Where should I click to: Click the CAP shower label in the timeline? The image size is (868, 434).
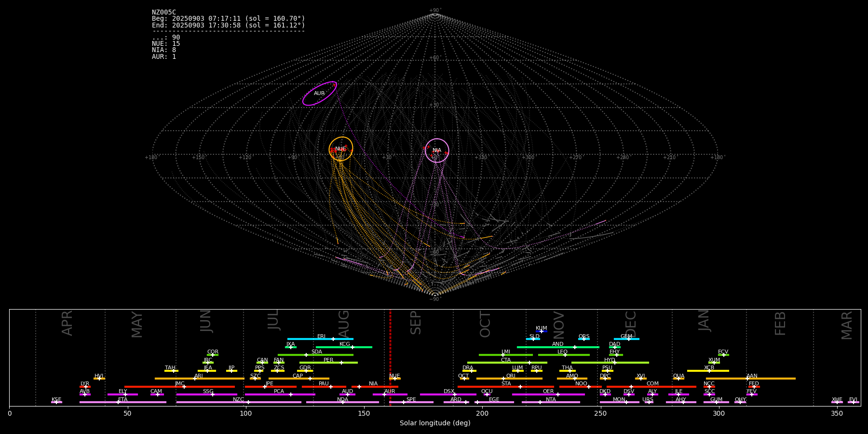[x=298, y=376]
